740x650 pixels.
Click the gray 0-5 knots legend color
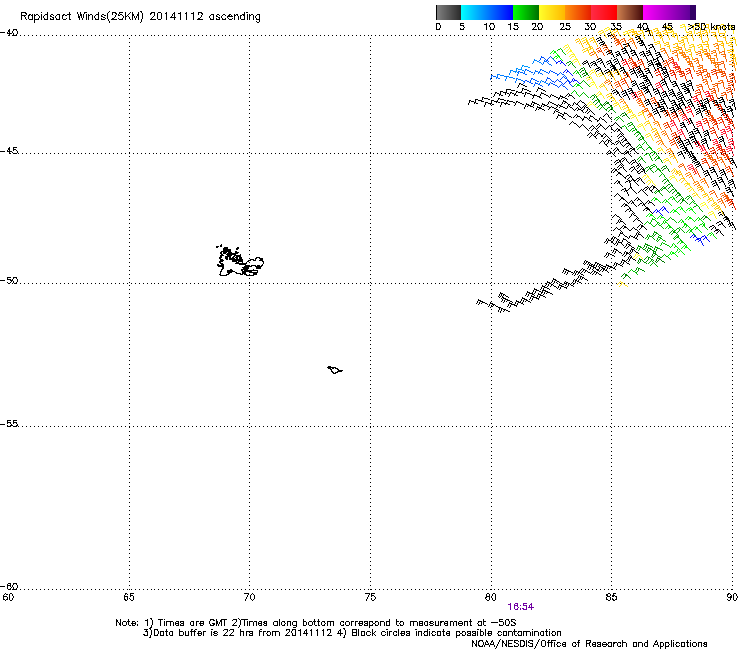(x=448, y=12)
